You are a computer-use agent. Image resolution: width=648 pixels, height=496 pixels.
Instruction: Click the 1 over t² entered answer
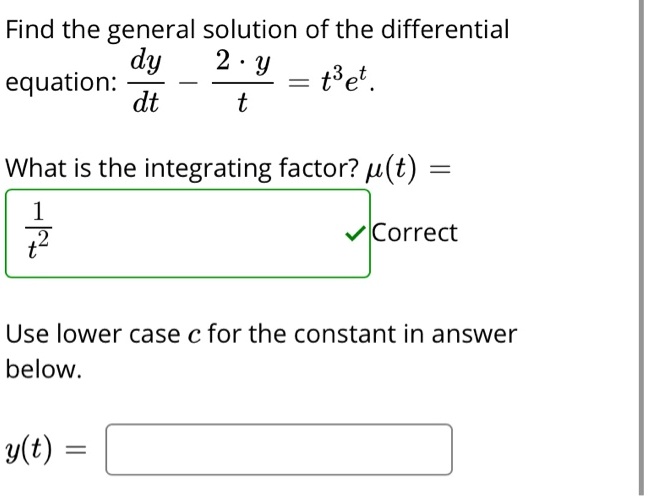38,230
